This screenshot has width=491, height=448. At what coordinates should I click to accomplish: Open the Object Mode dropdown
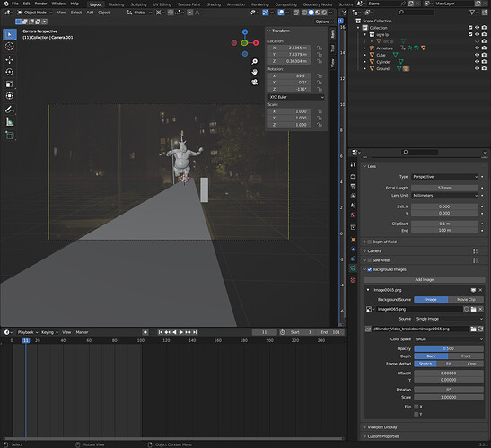point(35,13)
